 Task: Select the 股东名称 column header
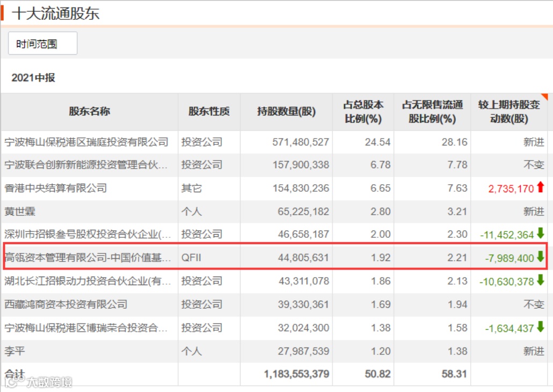point(89,112)
